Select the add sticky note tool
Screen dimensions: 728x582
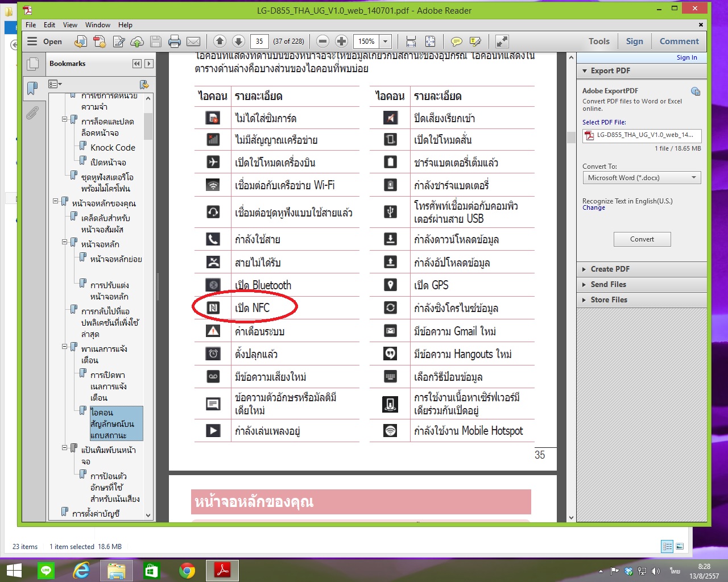point(456,41)
